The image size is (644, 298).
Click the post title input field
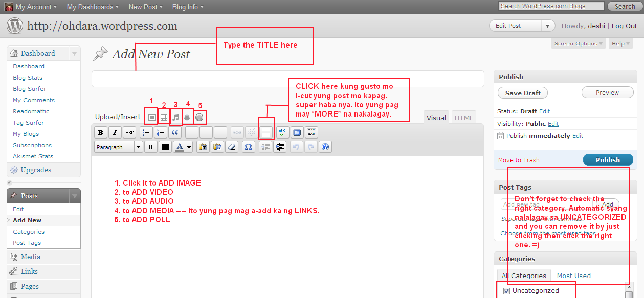pos(287,79)
